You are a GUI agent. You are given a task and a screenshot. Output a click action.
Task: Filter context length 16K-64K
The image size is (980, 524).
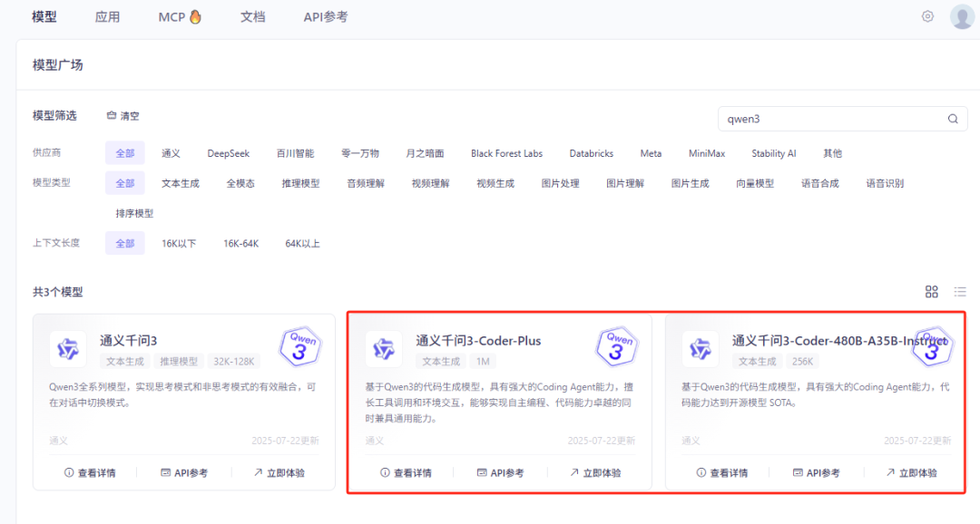[241, 243]
